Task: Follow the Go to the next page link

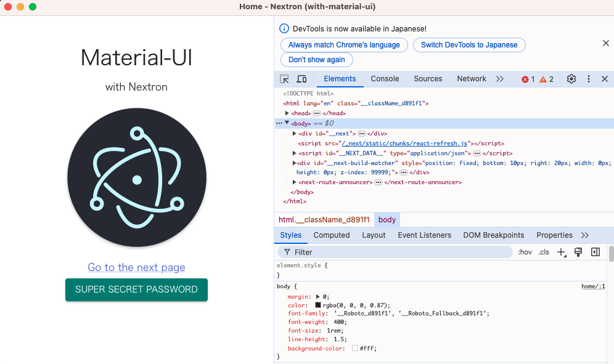Action: tap(136, 267)
